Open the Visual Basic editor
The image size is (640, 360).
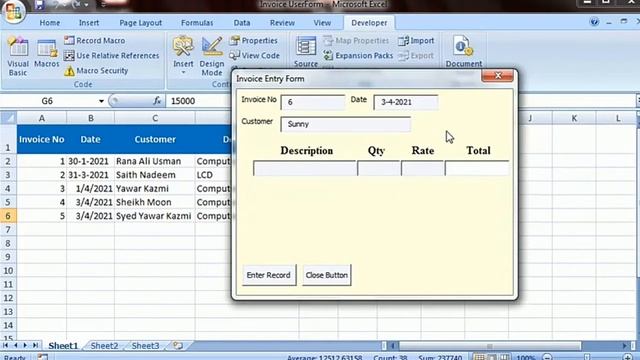(18, 56)
